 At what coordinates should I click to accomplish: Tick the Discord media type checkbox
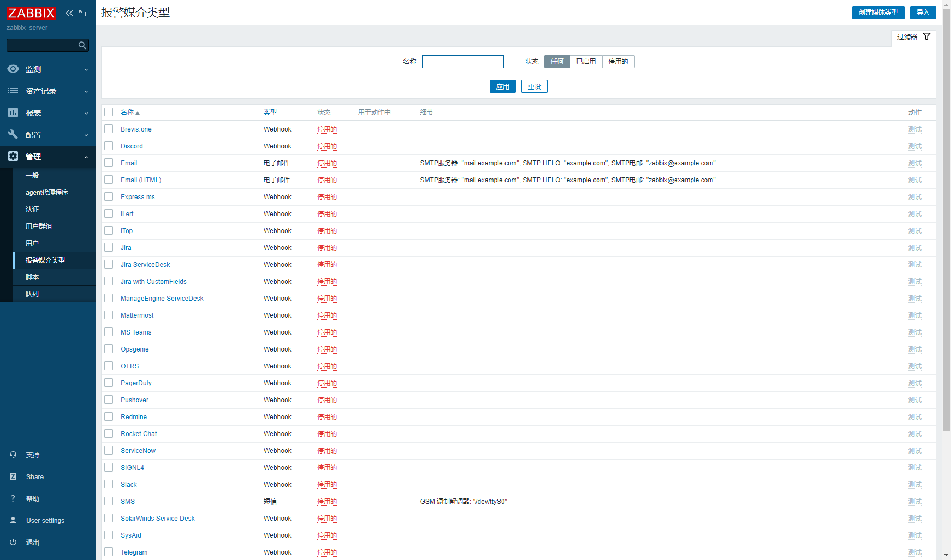pos(109,146)
